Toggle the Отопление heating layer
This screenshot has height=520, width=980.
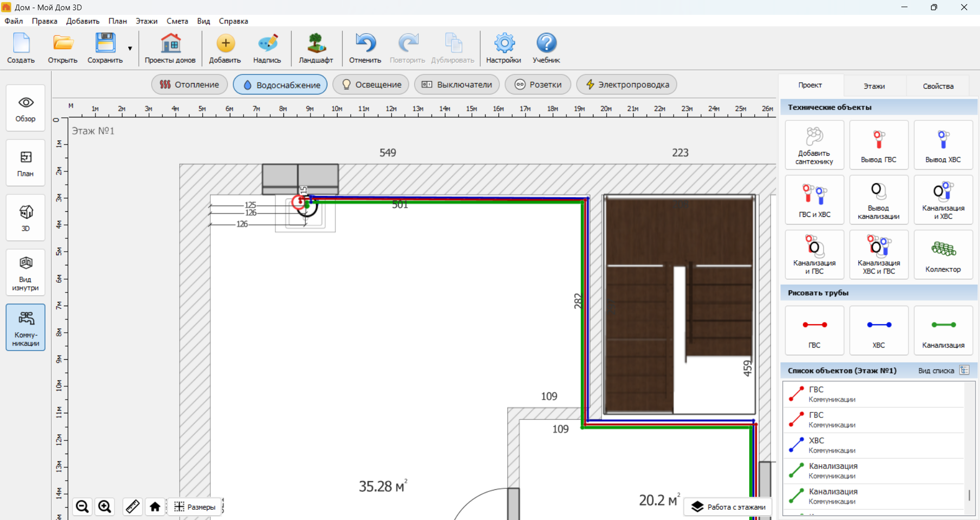tap(189, 85)
